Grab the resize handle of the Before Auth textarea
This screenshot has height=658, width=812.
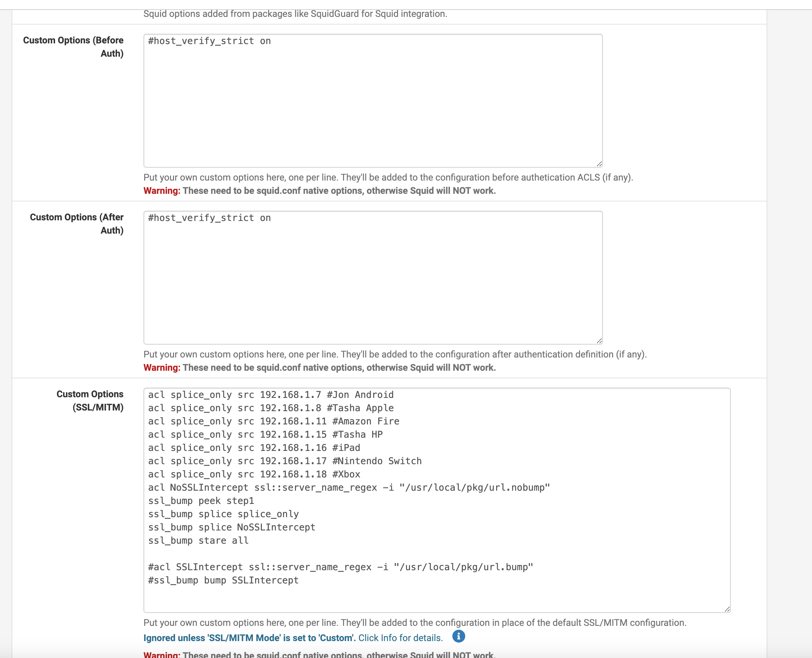599,164
